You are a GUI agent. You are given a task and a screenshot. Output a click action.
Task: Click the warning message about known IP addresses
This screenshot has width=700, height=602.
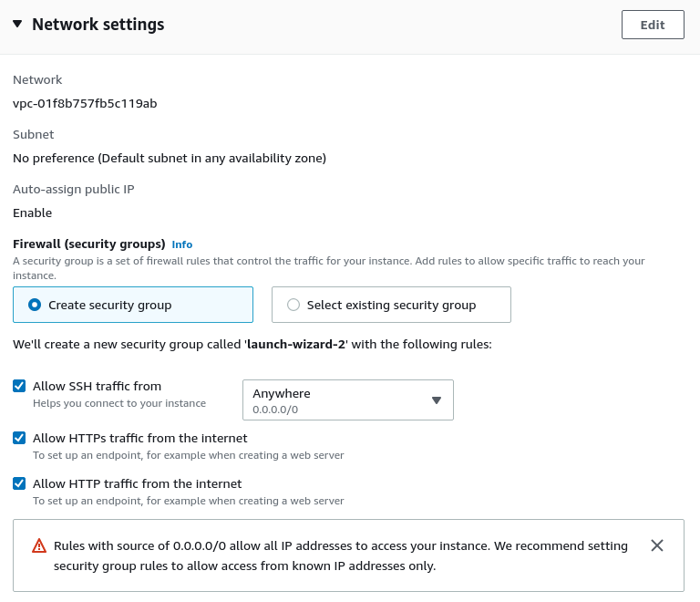tap(341, 555)
